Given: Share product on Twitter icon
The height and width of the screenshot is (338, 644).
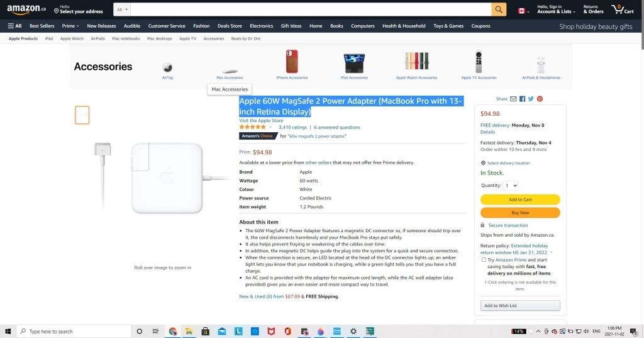Looking at the screenshot, I should coord(531,99).
